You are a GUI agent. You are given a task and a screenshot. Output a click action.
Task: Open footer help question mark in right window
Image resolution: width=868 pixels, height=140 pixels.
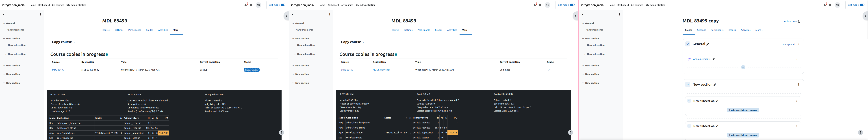pos(860,133)
